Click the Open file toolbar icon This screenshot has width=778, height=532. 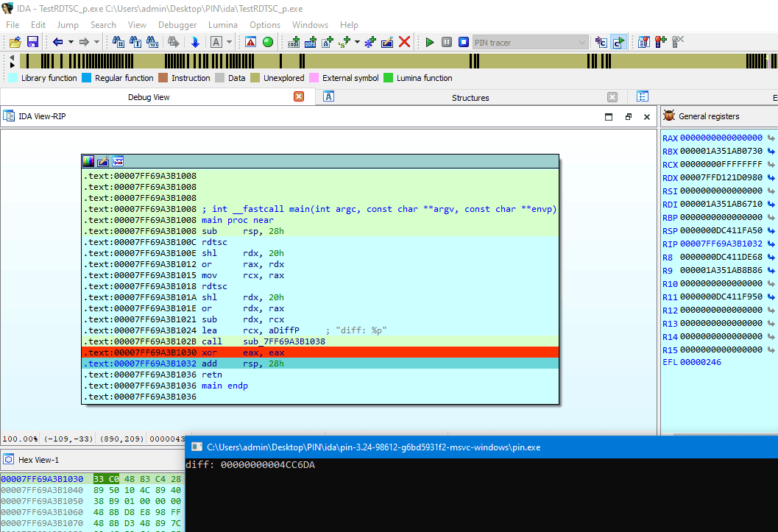click(x=15, y=42)
